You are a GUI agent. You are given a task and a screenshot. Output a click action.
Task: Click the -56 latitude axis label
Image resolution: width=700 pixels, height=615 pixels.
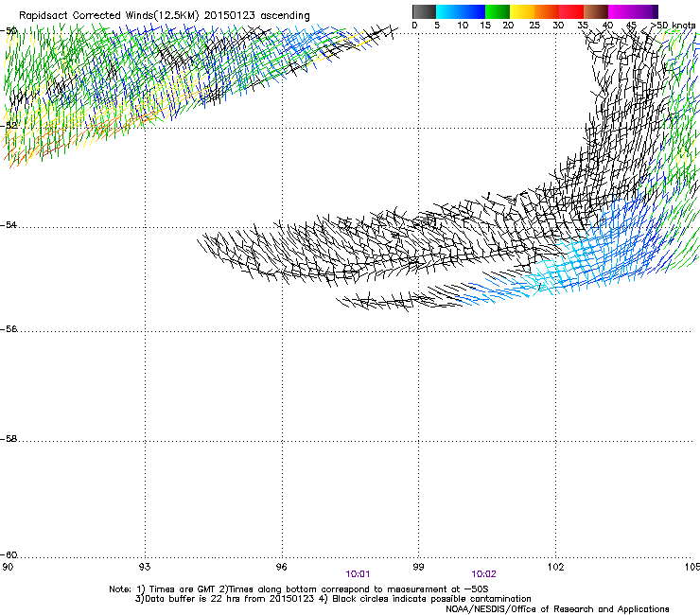[9, 328]
